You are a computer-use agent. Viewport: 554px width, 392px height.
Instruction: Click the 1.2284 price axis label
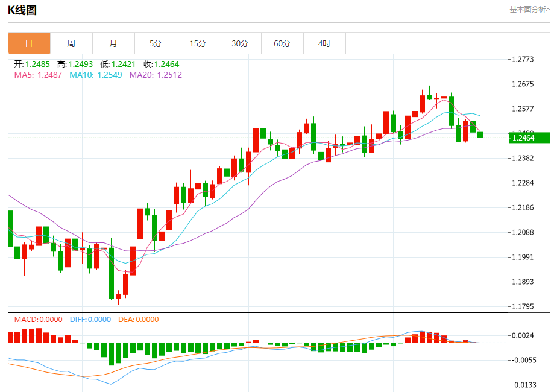tap(523, 183)
